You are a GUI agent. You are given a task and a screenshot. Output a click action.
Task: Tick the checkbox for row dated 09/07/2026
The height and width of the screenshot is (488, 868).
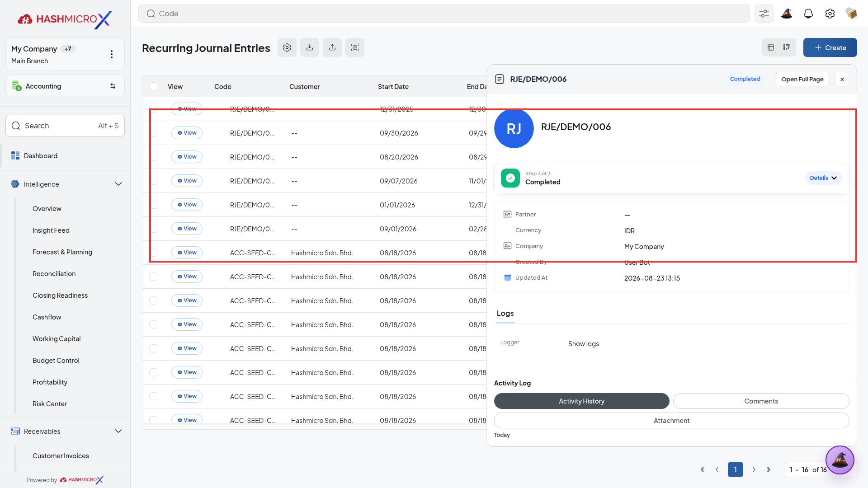click(x=153, y=181)
